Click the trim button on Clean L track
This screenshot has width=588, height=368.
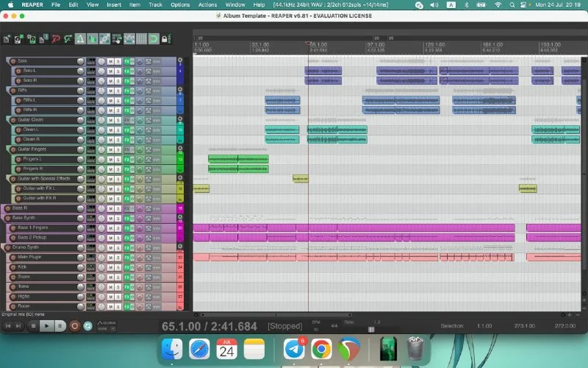pyautogui.click(x=156, y=130)
